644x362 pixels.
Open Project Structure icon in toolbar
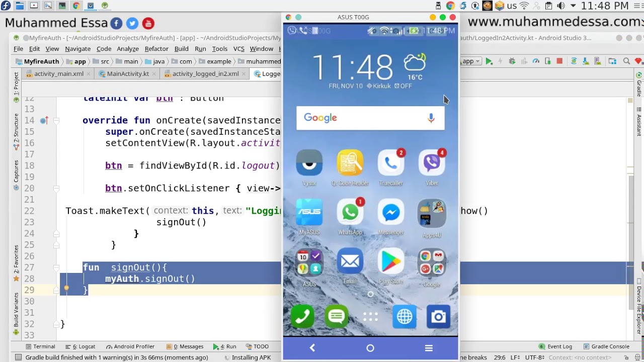(612, 61)
